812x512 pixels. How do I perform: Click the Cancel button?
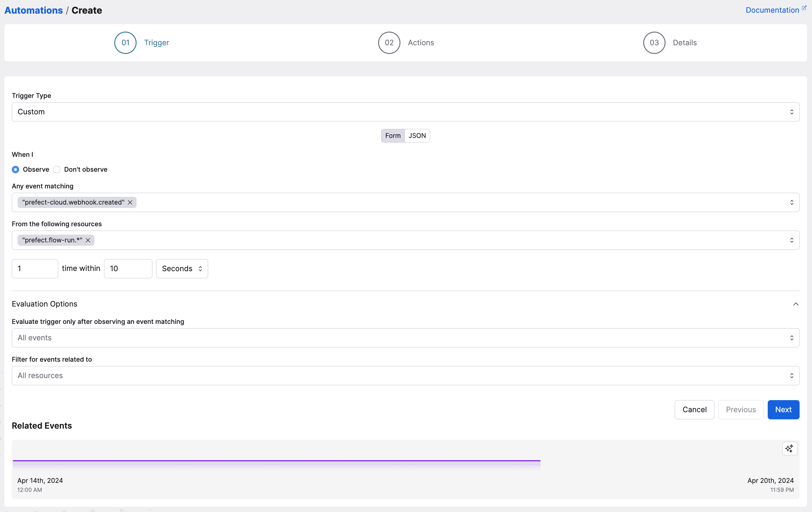click(694, 409)
